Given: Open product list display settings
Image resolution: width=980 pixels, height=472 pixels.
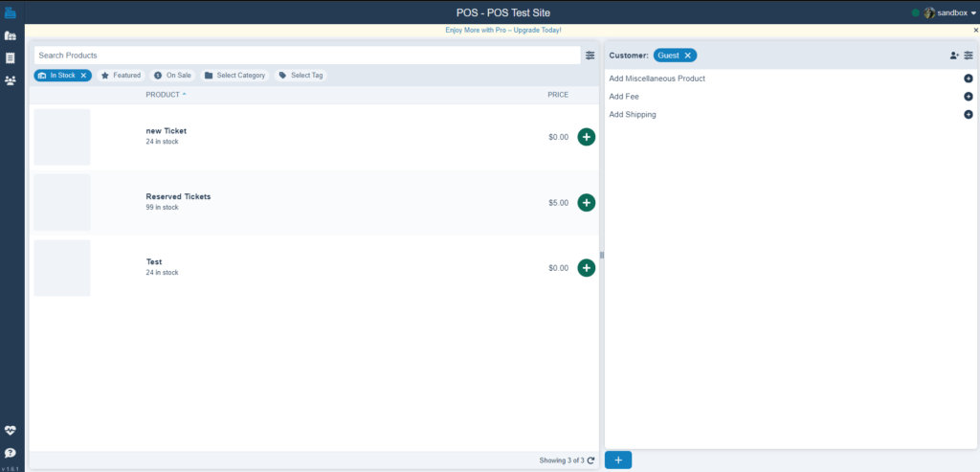Looking at the screenshot, I should pos(590,56).
